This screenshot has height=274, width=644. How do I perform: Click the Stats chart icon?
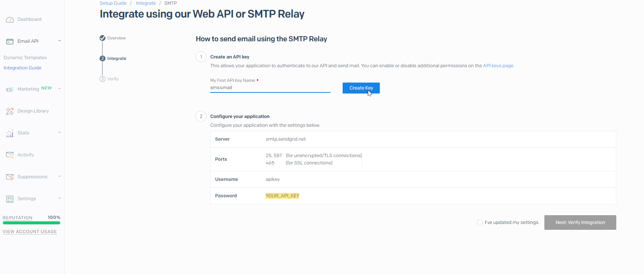(10, 133)
